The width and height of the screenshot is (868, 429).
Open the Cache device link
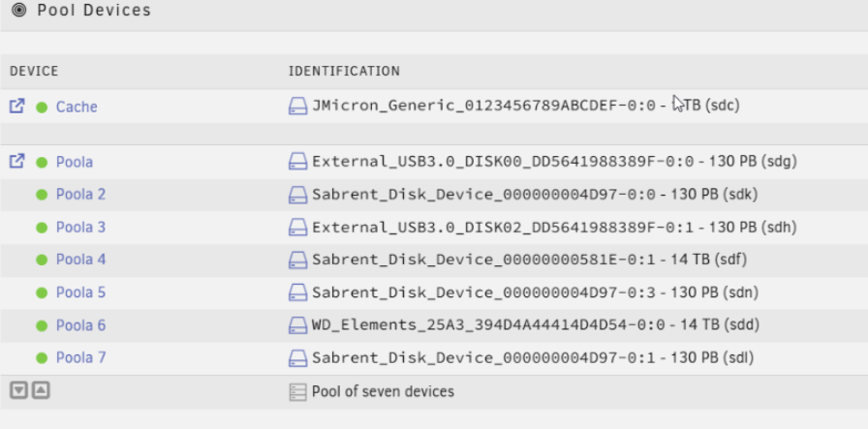tap(77, 107)
